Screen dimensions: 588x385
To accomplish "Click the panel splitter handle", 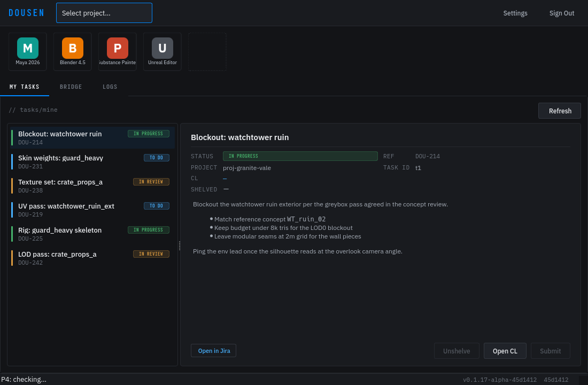I will (179, 245).
